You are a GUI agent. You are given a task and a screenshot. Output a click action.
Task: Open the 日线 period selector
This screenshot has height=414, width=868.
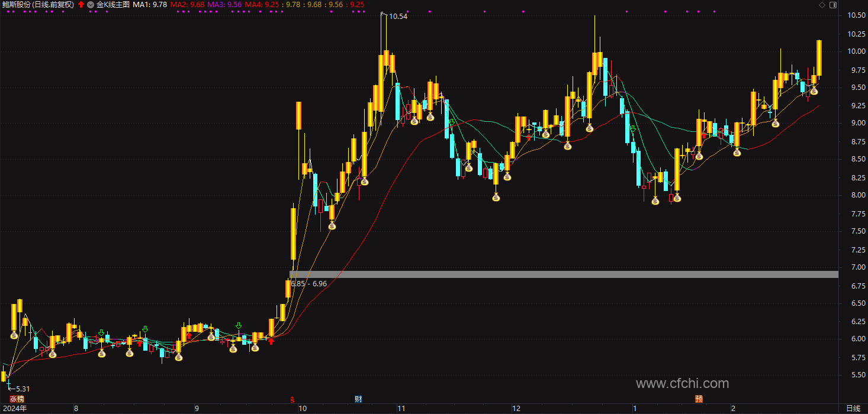coord(853,409)
